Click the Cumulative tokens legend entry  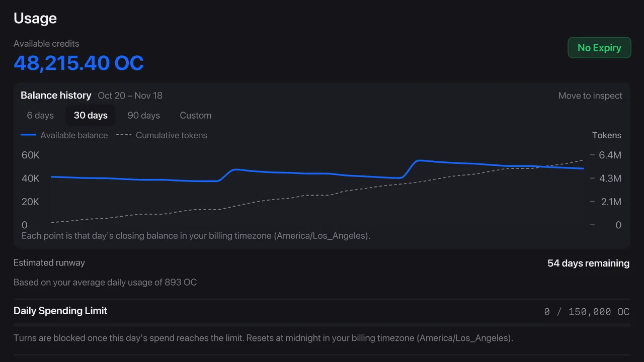[x=162, y=135]
